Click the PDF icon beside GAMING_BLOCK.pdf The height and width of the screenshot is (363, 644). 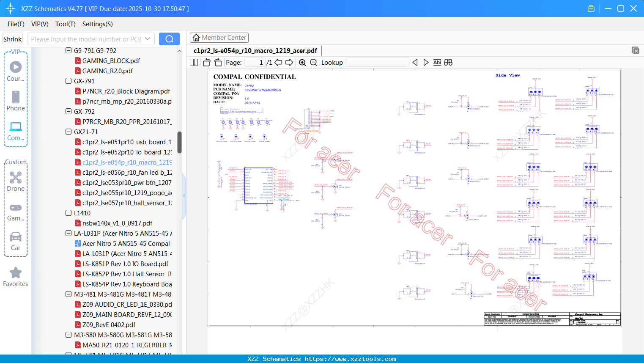click(78, 60)
